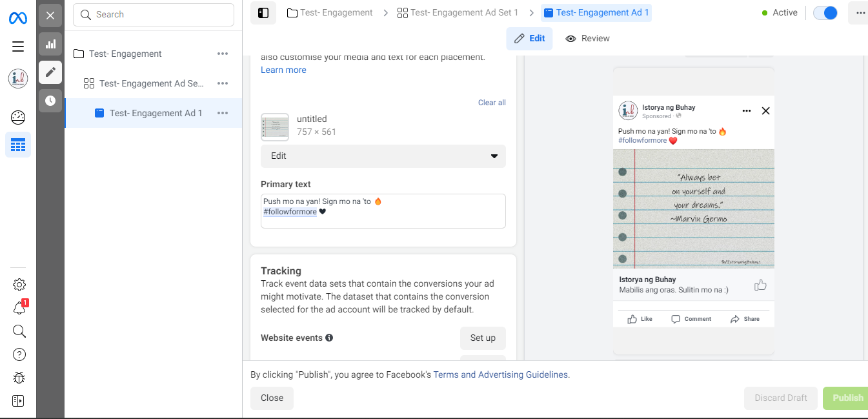868x419 pixels.
Task: Select the pencil edit panel icon
Action: 50,72
